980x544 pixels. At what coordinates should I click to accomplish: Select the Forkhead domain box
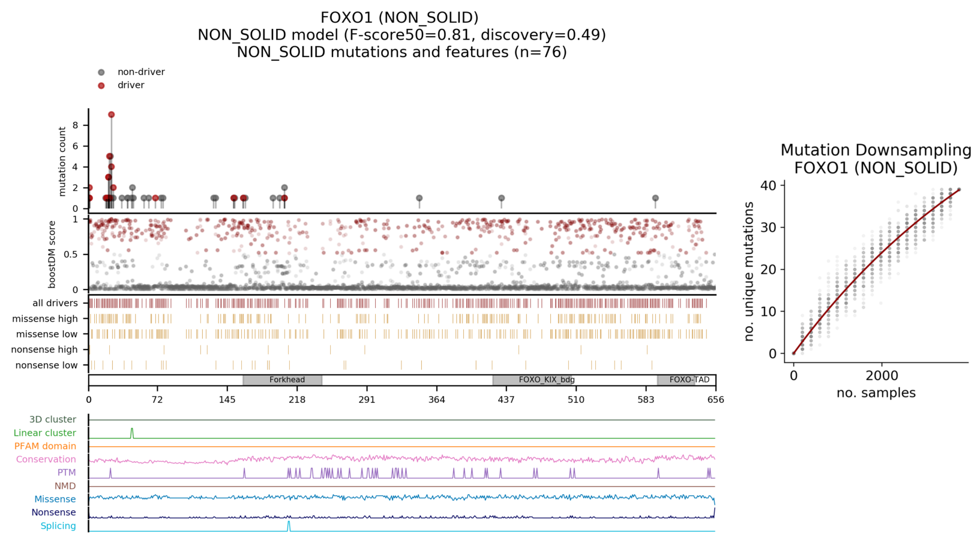coord(283,380)
